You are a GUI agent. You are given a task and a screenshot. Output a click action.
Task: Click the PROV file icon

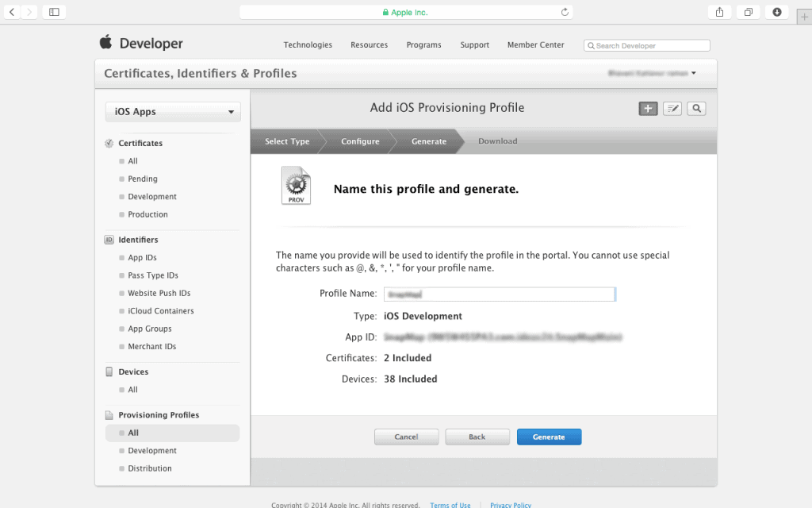(x=297, y=186)
